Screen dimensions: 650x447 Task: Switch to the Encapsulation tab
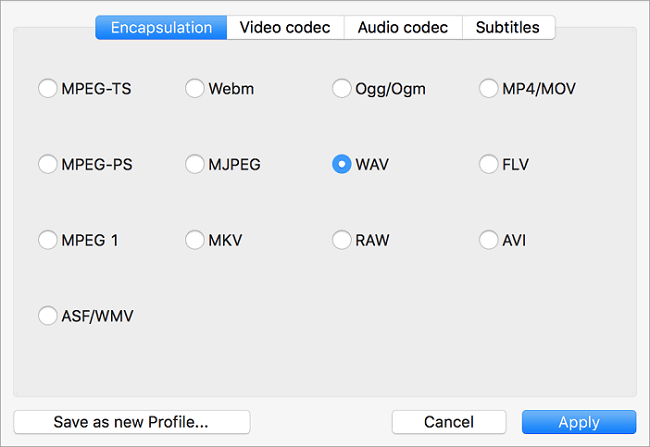pos(161,27)
